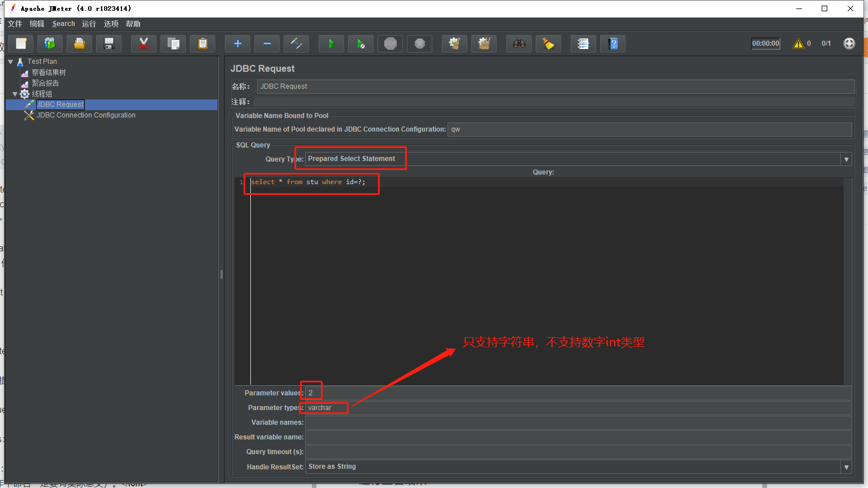Open the 运行 menu
868x488 pixels.
coord(89,24)
